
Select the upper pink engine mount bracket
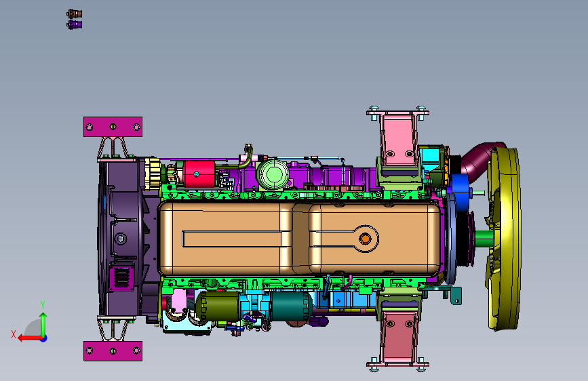point(397,139)
